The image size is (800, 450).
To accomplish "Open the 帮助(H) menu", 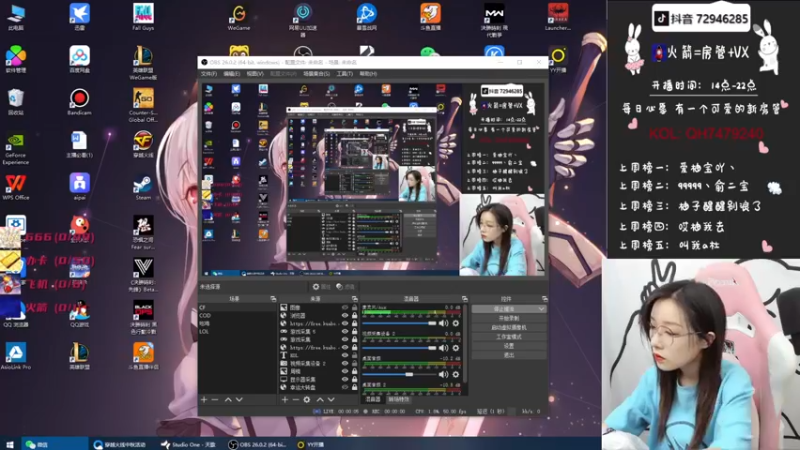I will click(x=368, y=74).
